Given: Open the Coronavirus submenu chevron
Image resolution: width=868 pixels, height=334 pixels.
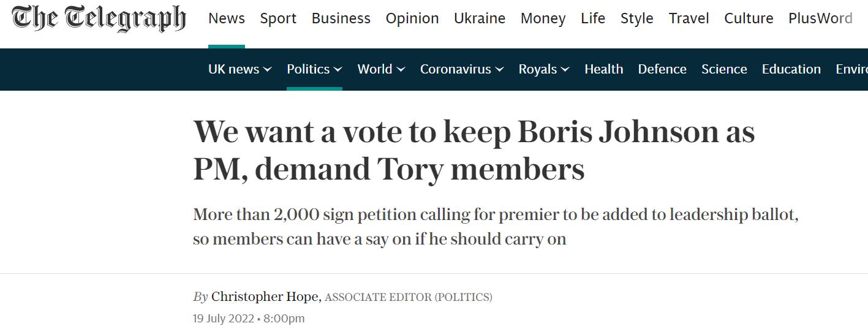Looking at the screenshot, I should tap(500, 70).
